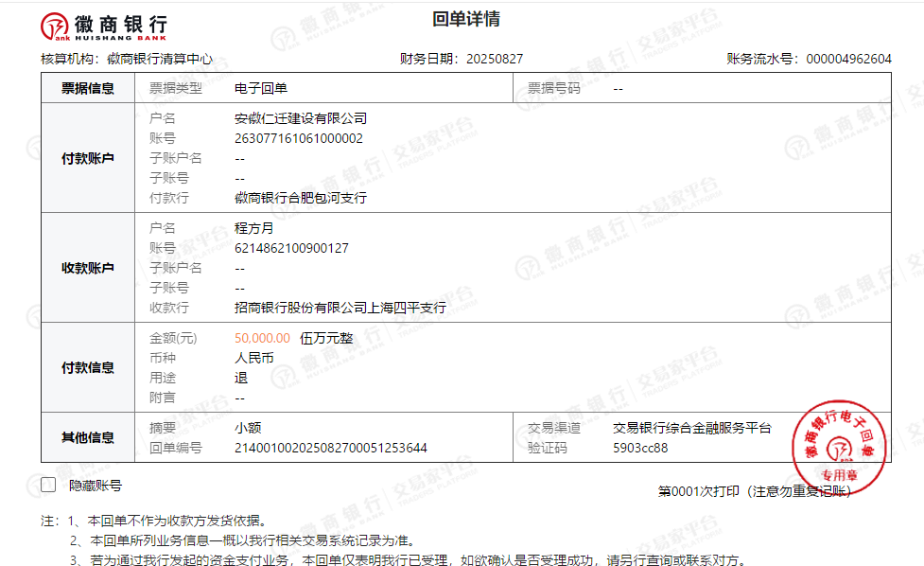Click the 财务日期 value 20250827
The width and height of the screenshot is (924, 566).
pos(495,59)
